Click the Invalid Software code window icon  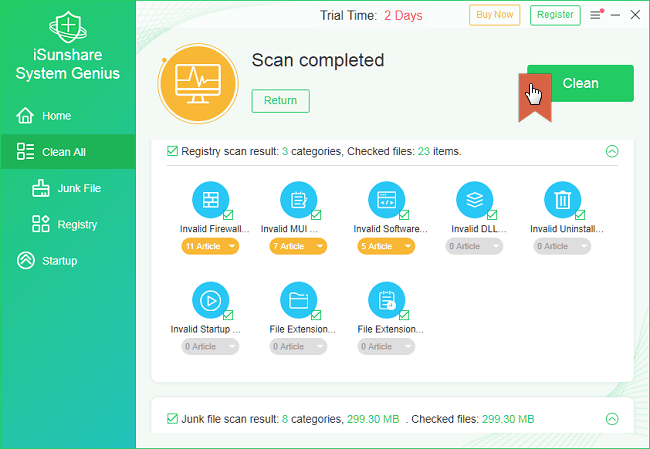click(386, 199)
